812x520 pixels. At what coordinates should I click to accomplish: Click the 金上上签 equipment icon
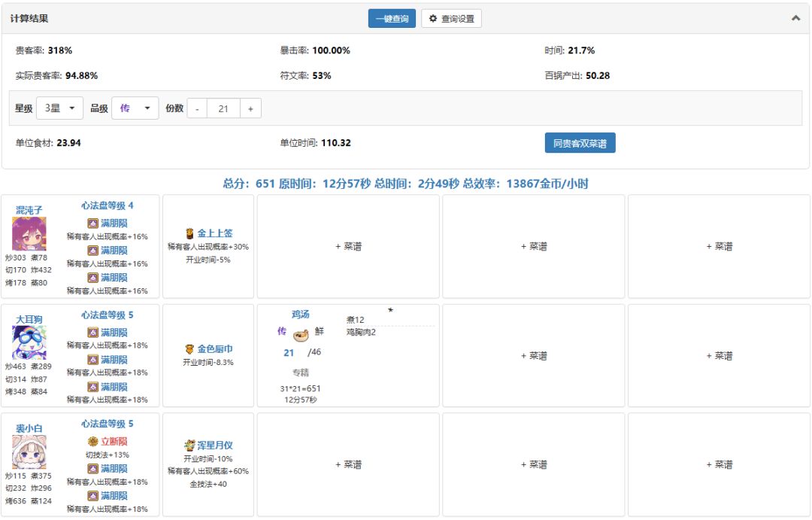coord(189,233)
